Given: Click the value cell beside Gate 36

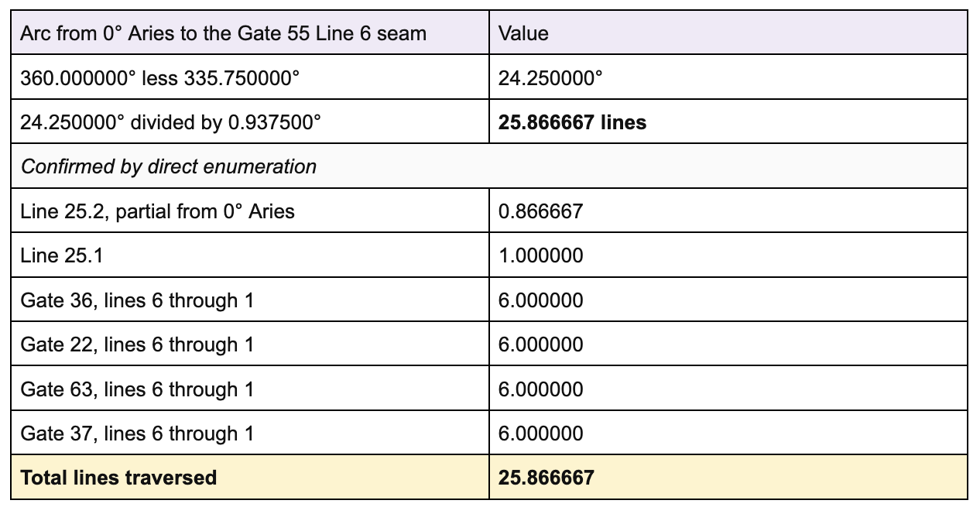Looking at the screenshot, I should pyautogui.click(x=728, y=300).
